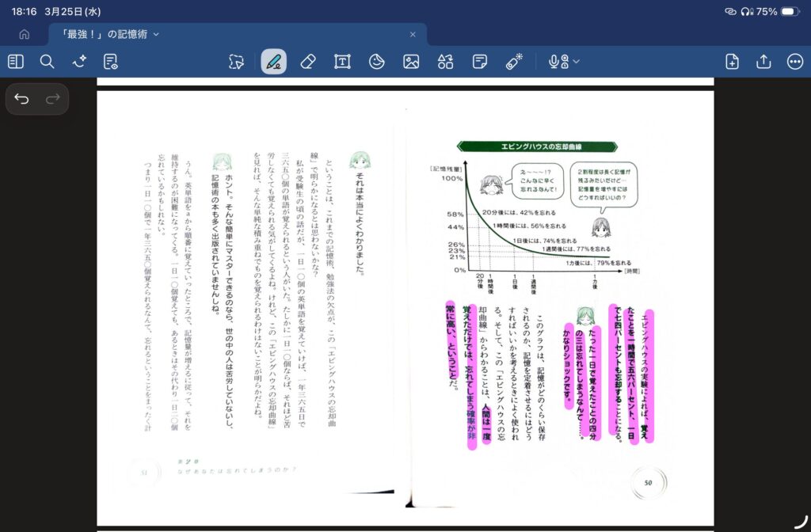Open the AI sparkle assistant tool
This screenshot has width=811, height=532.
tap(78, 62)
